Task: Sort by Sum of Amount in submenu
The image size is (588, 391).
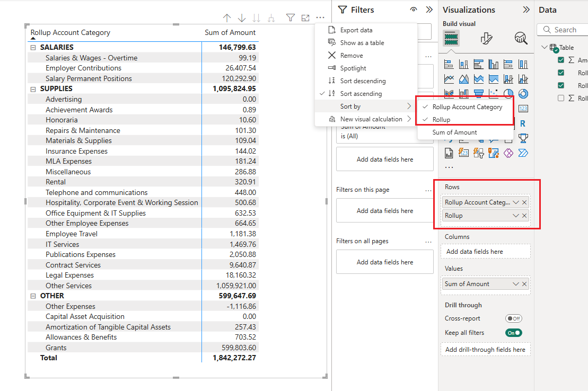Action: coord(466,132)
